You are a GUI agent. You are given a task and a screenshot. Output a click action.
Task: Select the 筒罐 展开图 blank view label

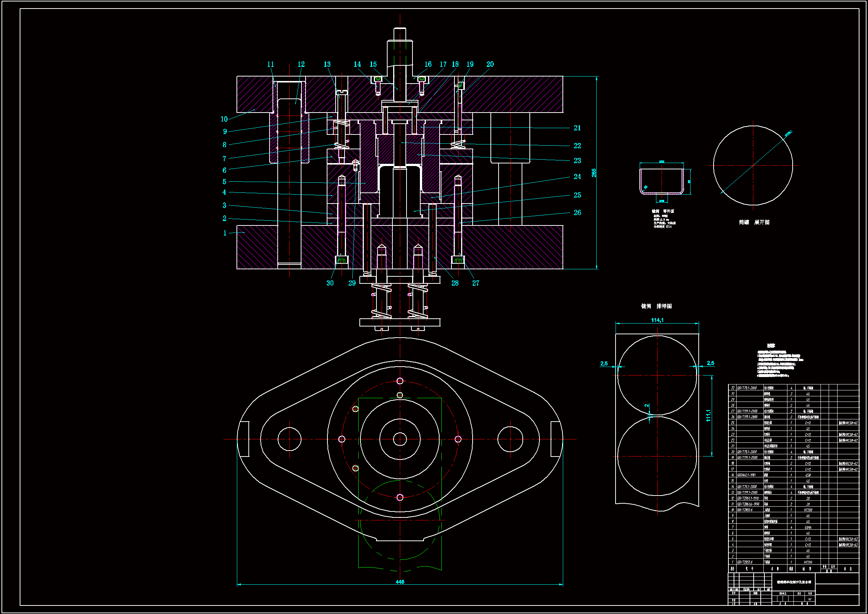coord(754,222)
